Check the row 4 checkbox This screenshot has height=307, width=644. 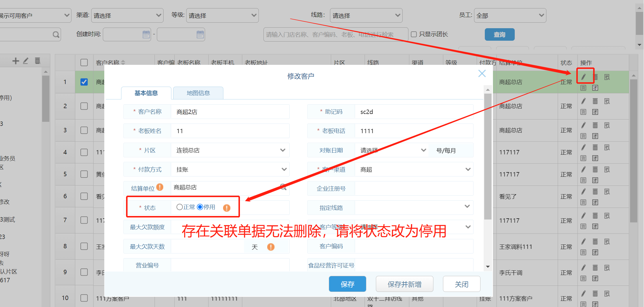tap(84, 152)
